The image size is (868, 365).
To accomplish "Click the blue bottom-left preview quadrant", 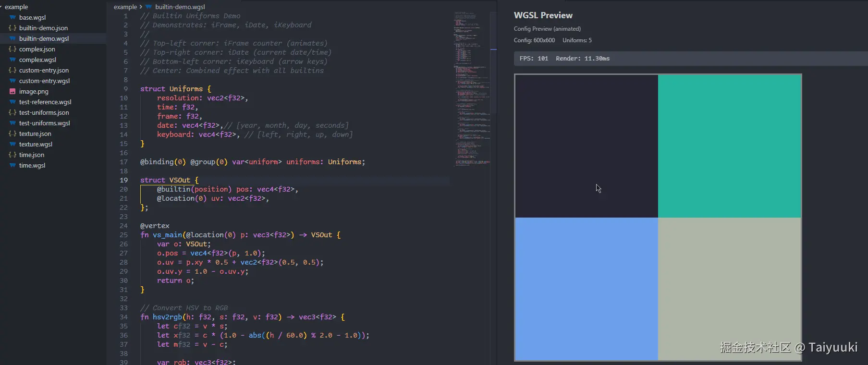I will pyautogui.click(x=587, y=289).
